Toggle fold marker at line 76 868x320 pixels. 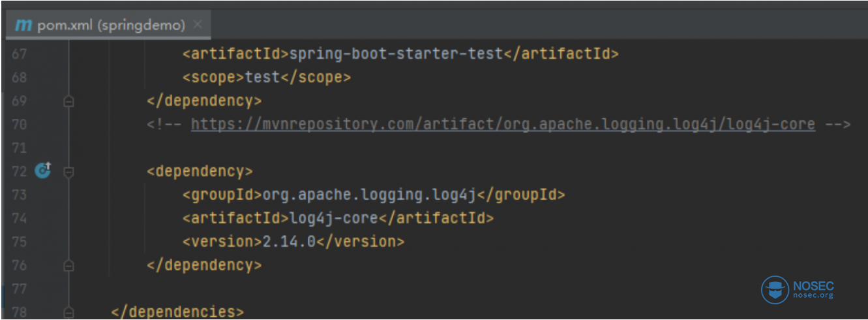click(x=68, y=266)
